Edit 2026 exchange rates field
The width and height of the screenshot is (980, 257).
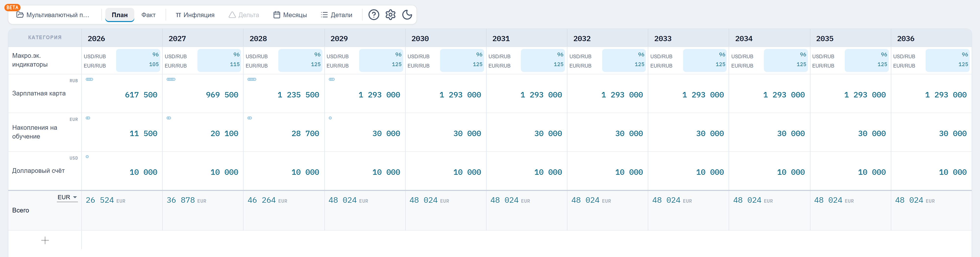point(138,60)
